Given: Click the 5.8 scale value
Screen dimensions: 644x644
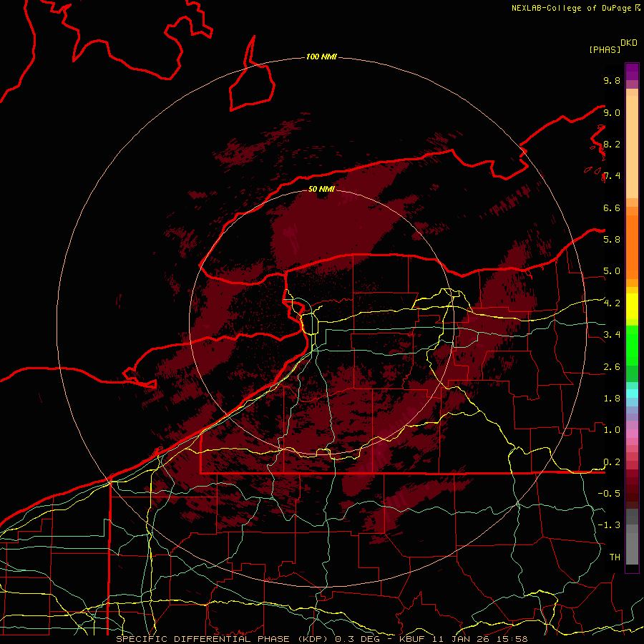Looking at the screenshot, I should tap(612, 240).
